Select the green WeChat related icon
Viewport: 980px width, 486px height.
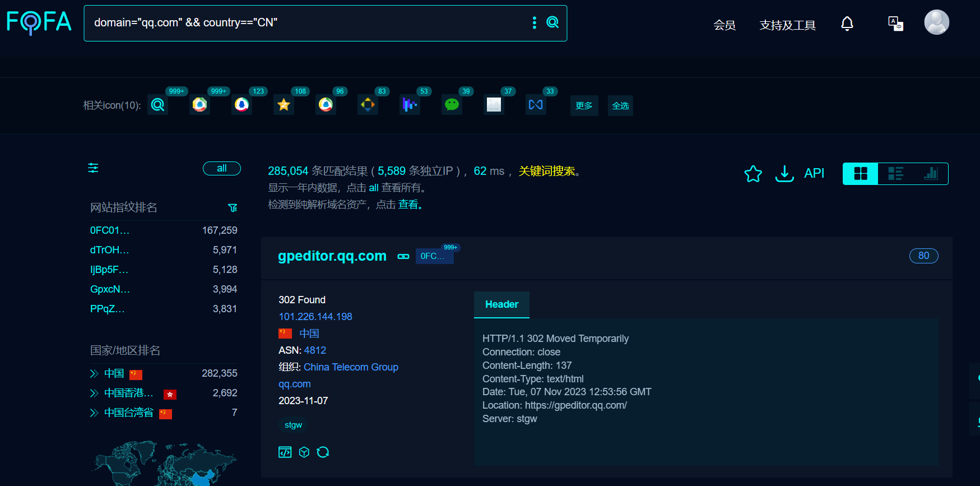point(452,105)
